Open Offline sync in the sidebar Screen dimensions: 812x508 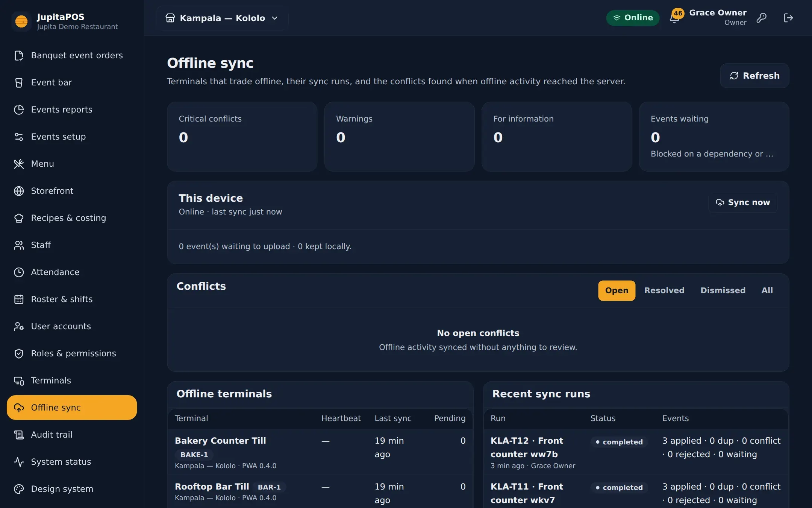pos(72,408)
